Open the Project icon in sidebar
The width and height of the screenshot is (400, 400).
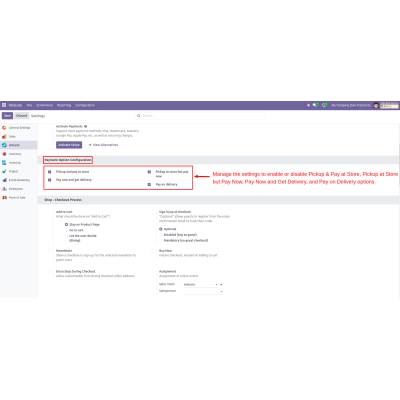4,171
